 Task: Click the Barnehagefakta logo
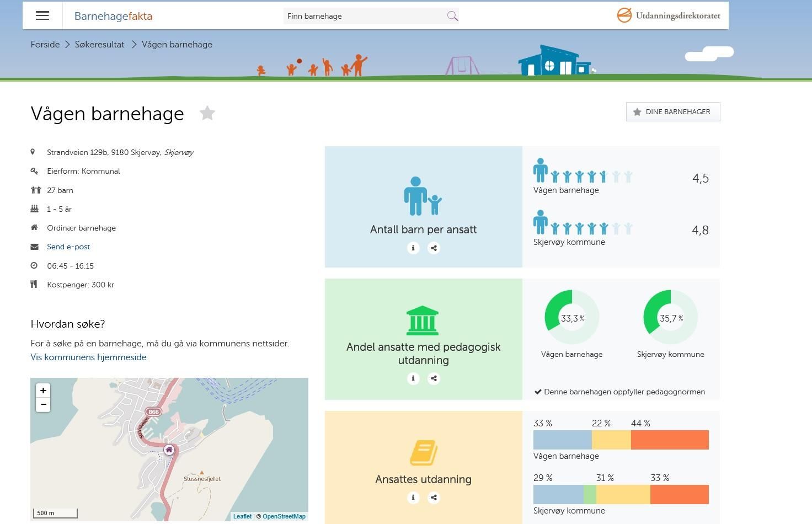pyautogui.click(x=113, y=16)
